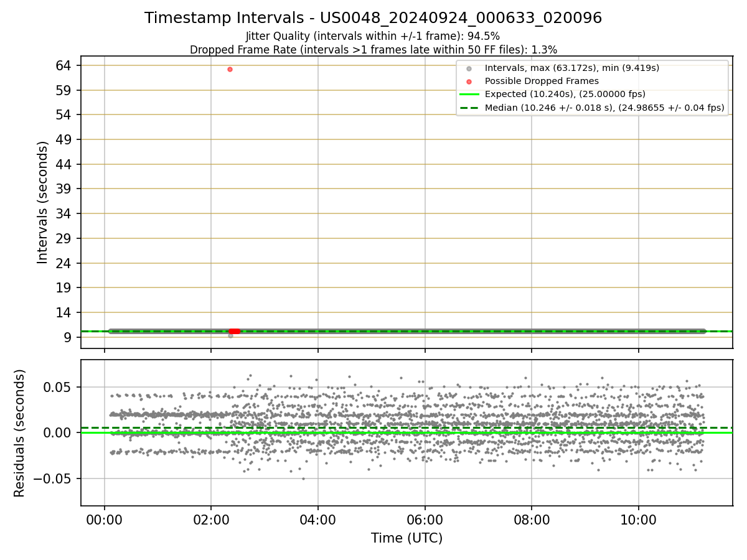Click legend entry starting with 'Median (10.246 +/- 0.018 s)'

tap(604, 108)
